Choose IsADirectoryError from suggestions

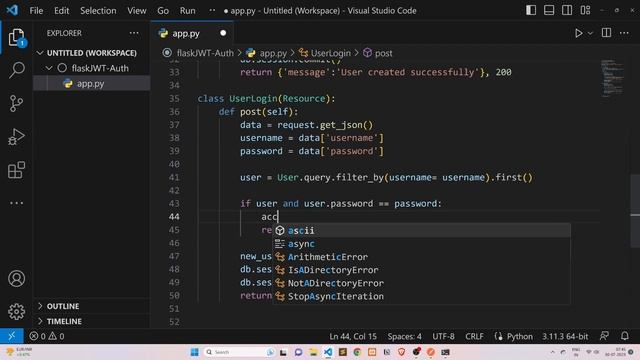[421, 270]
